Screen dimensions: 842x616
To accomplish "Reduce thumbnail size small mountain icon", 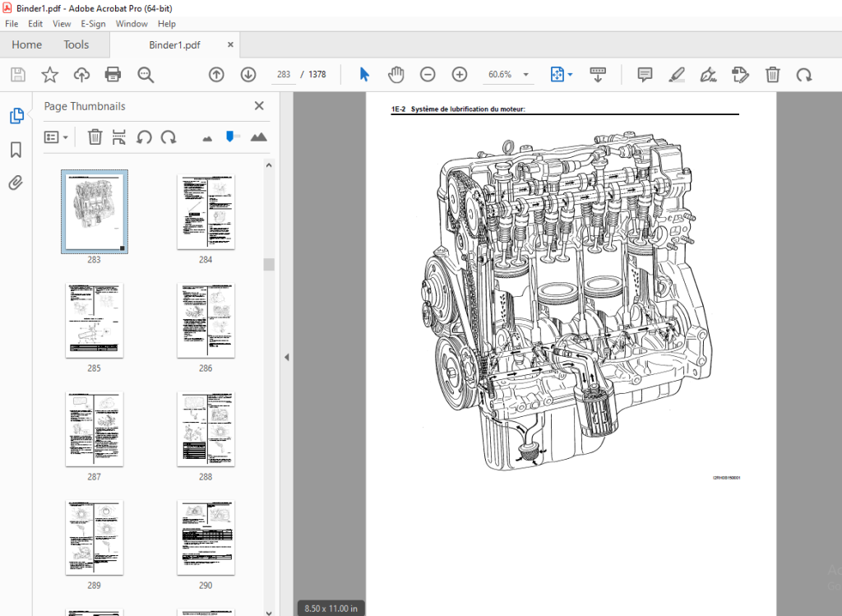I will click(x=207, y=138).
